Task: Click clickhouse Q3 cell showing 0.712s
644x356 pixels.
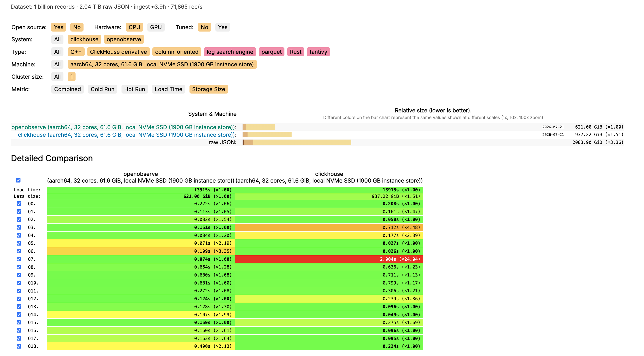Action: point(329,227)
